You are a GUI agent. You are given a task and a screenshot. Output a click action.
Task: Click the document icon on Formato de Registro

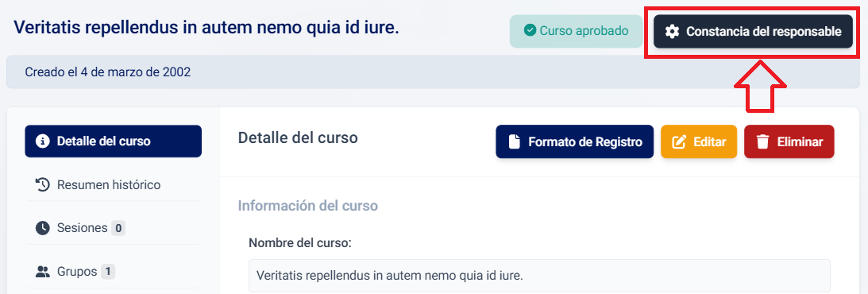[515, 141]
